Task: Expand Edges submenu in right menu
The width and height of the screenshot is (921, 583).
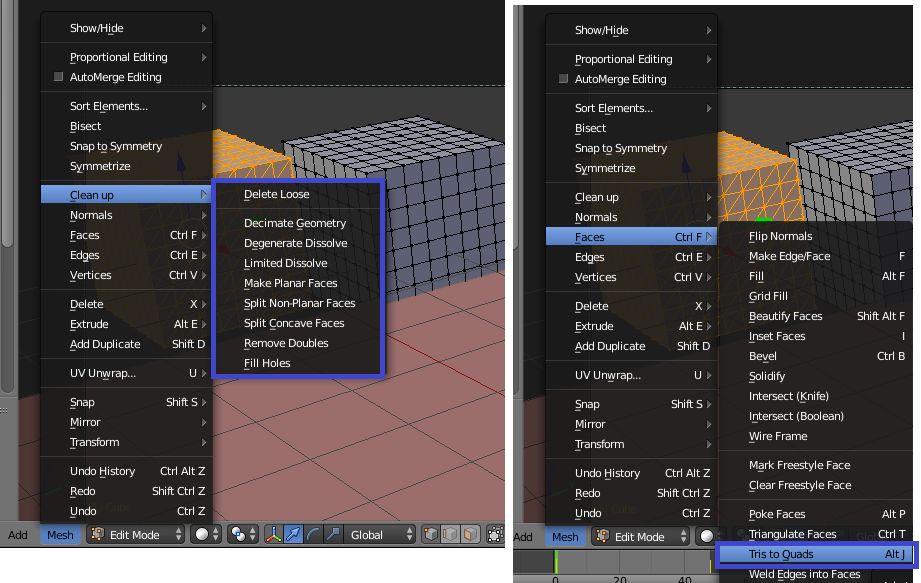Action: [x=631, y=257]
